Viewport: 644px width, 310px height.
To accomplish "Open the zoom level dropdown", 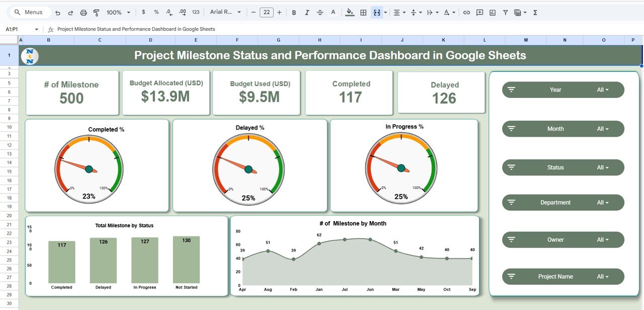I will pyautogui.click(x=118, y=12).
